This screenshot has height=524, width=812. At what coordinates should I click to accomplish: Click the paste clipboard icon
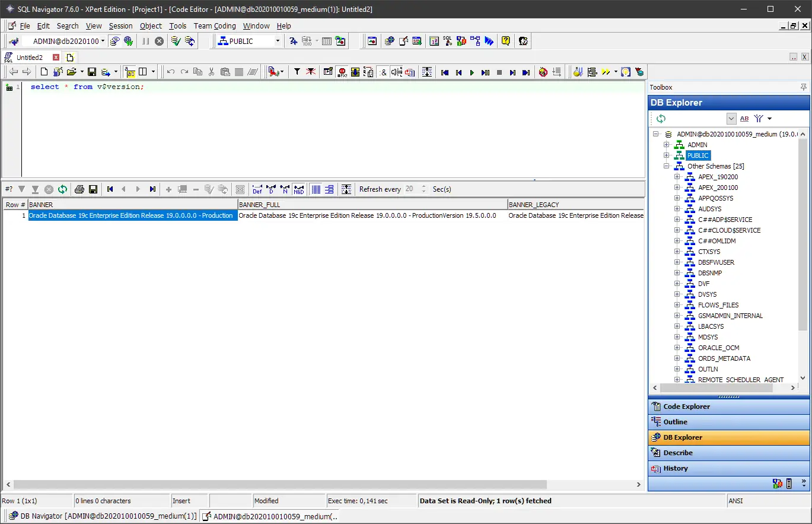tap(225, 72)
